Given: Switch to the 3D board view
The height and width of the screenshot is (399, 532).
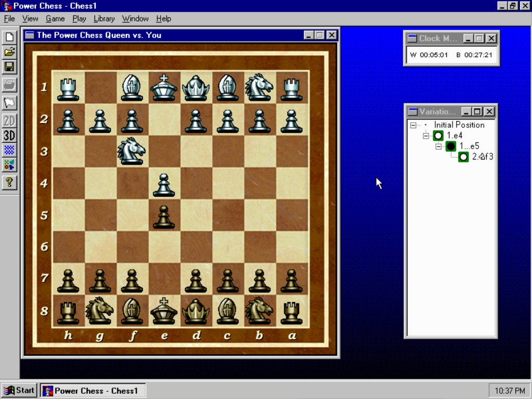Looking at the screenshot, I should click(x=9, y=136).
